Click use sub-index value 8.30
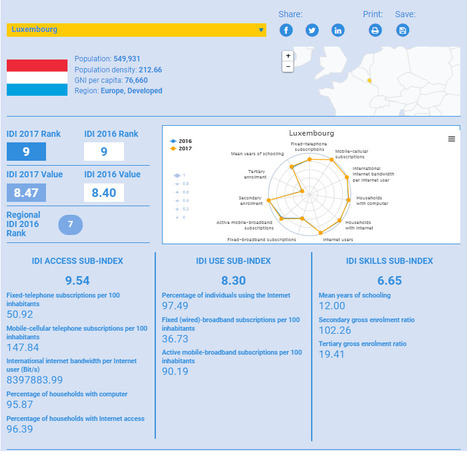467x451 pixels. [233, 281]
